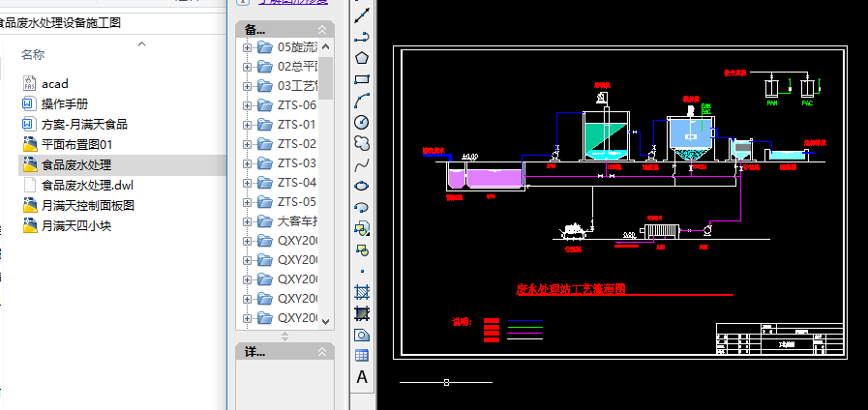Click the PAC tank label in the drawing

click(x=808, y=102)
